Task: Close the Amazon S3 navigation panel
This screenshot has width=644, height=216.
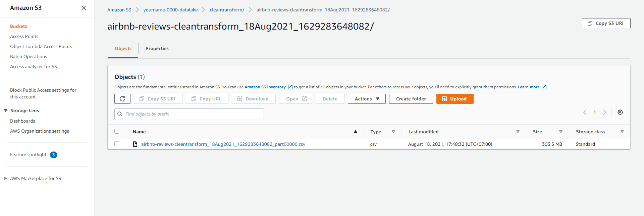Action: [x=84, y=8]
